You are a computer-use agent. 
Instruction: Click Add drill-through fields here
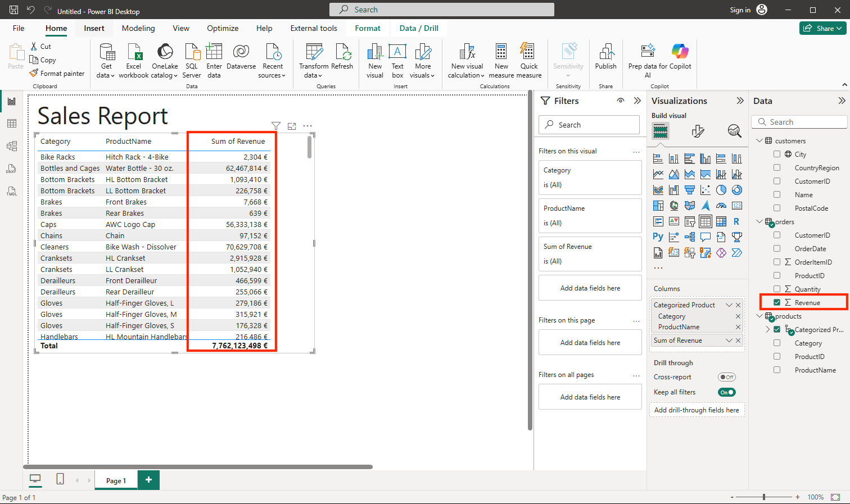click(x=697, y=410)
